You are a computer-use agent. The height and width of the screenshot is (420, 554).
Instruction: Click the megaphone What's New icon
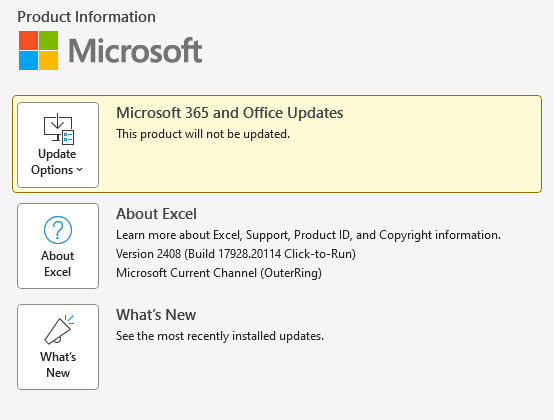click(x=59, y=329)
